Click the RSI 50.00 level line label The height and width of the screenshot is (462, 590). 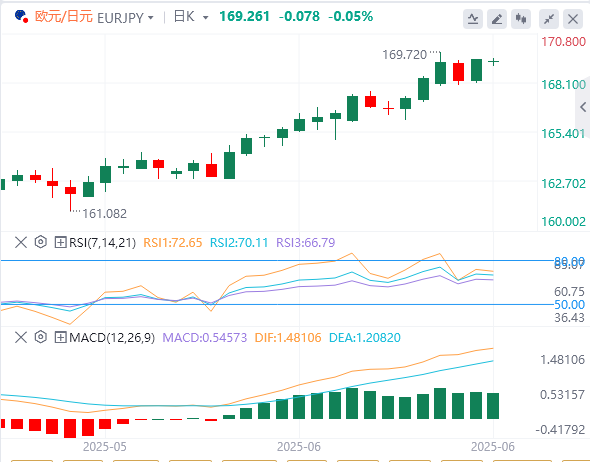click(x=569, y=305)
